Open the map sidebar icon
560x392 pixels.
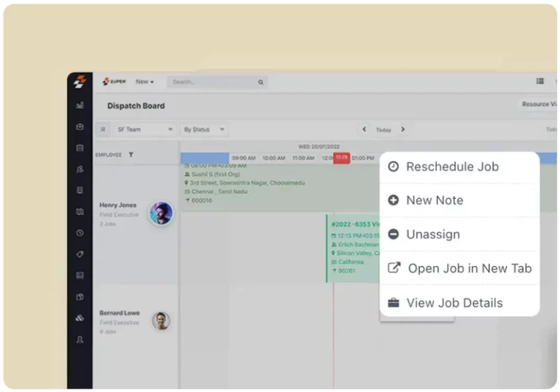79,211
